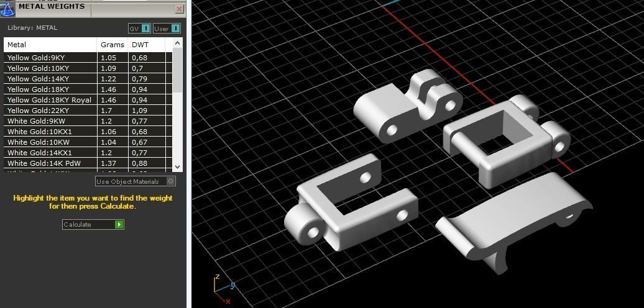Viewport: 644px width, 308px height.
Task: Click the 1.04 grams value
Action: (108, 142)
